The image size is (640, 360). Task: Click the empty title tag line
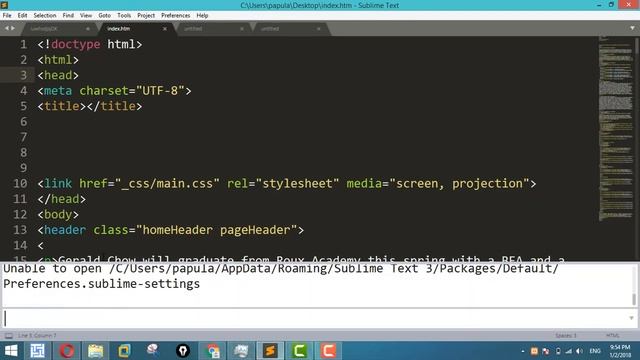(x=90, y=106)
